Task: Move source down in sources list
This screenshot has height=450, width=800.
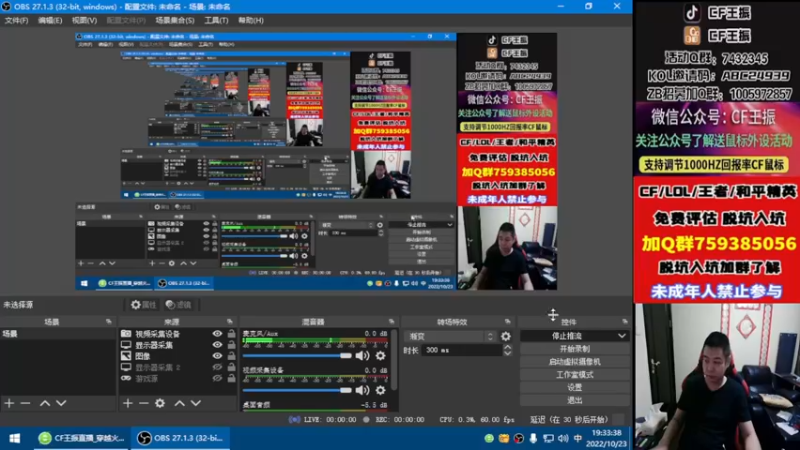Action: click(196, 403)
